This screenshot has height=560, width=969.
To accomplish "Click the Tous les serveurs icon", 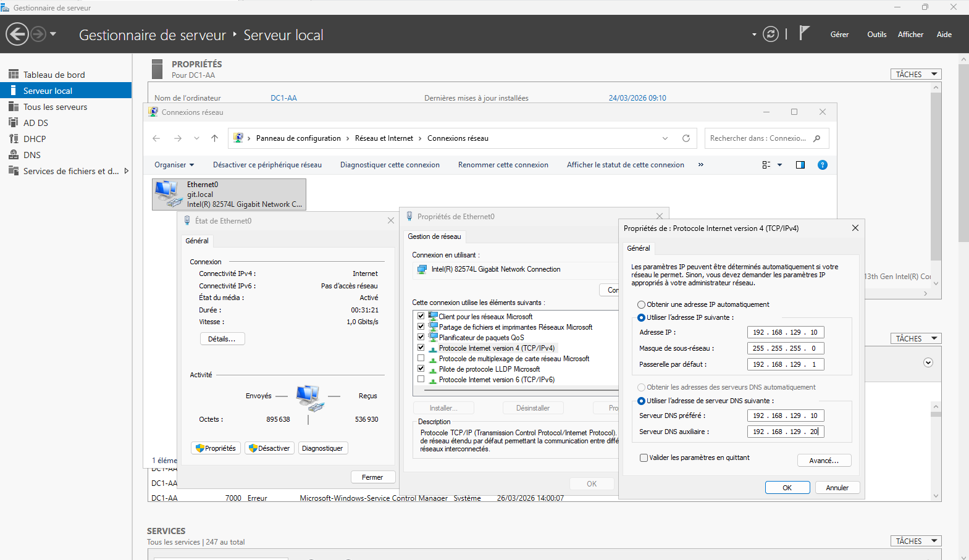I will pyautogui.click(x=14, y=106).
